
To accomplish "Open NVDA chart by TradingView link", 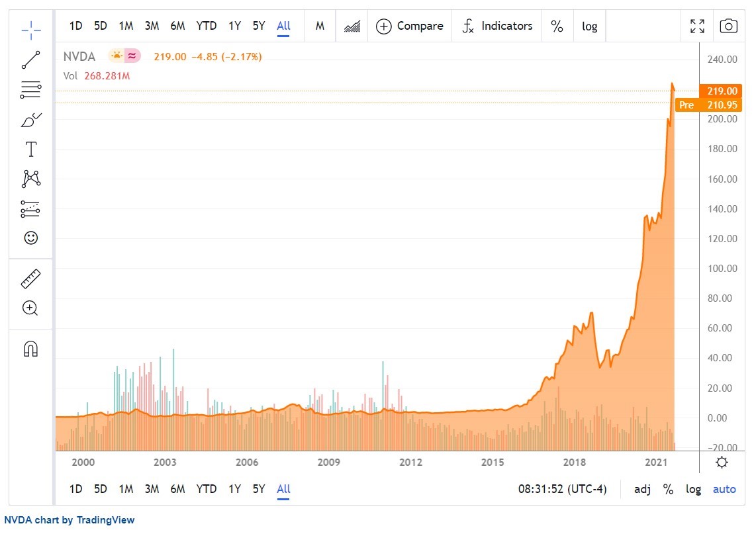I will pos(70,520).
